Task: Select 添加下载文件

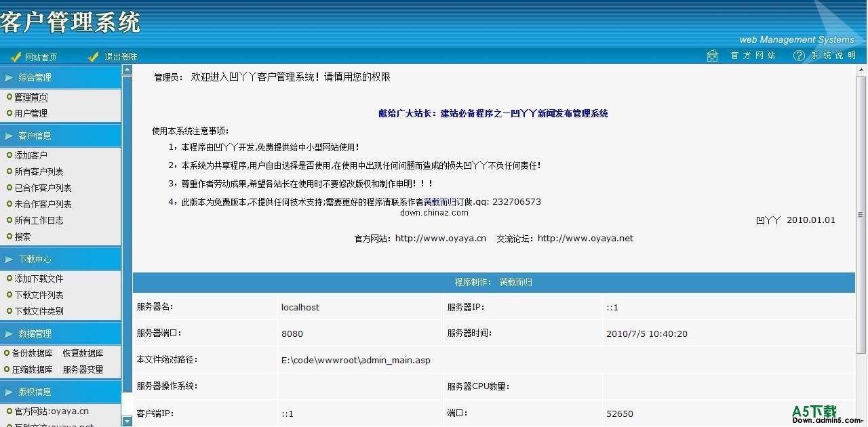Action: pyautogui.click(x=39, y=279)
